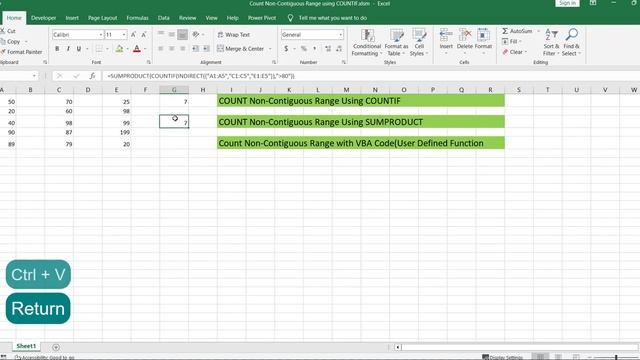The image size is (640, 360).
Task: Align text to the right
Action: pos(182,49)
